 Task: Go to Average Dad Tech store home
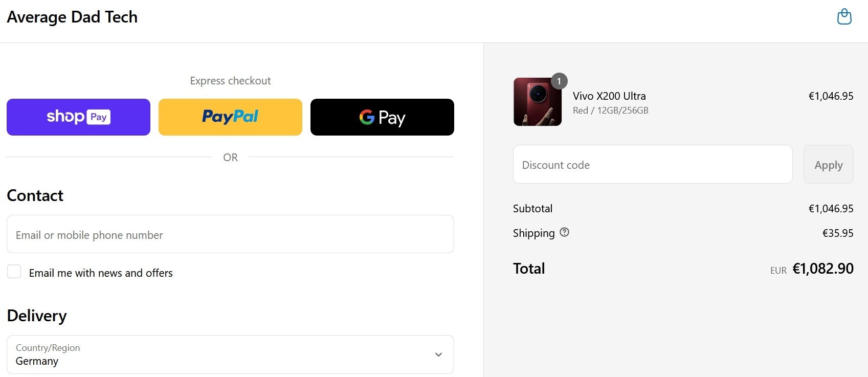72,17
